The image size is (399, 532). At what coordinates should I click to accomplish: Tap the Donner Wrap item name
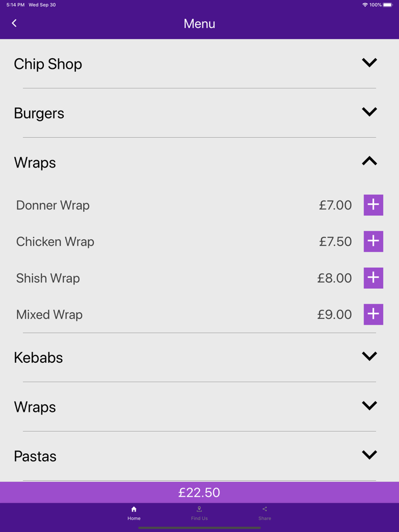coord(53,205)
